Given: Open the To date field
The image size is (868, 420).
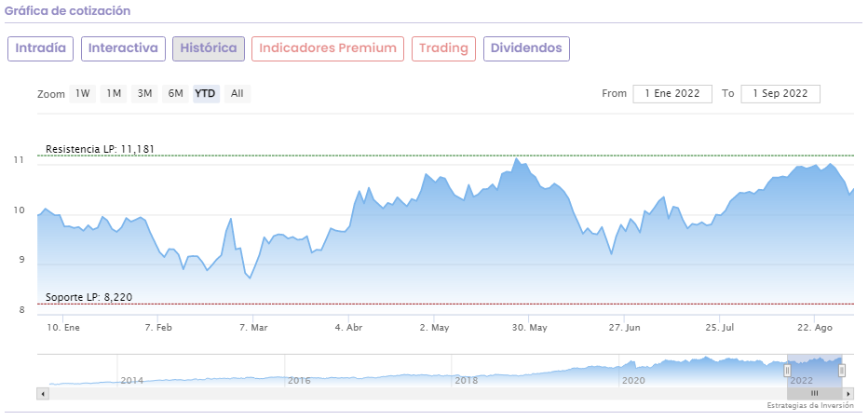Looking at the screenshot, I should (780, 93).
